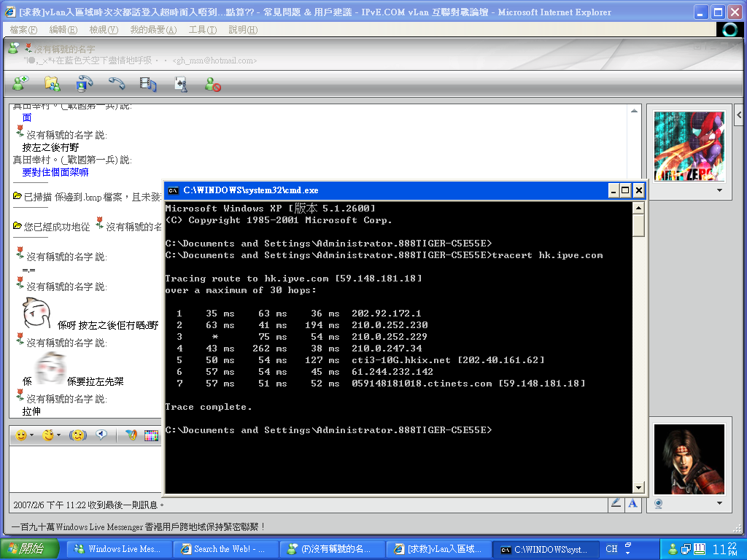
Task: Minimize the cmd.exe window
Action: [x=614, y=191]
